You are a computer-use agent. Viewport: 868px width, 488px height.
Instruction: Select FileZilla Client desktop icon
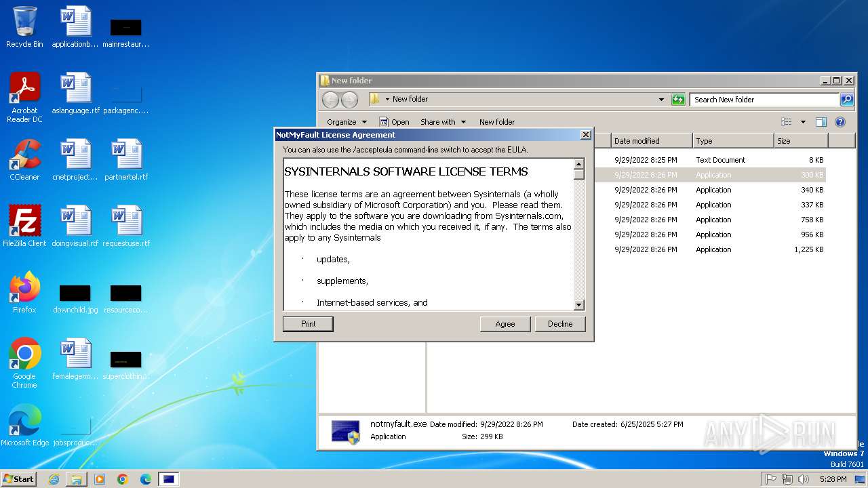tap(24, 226)
